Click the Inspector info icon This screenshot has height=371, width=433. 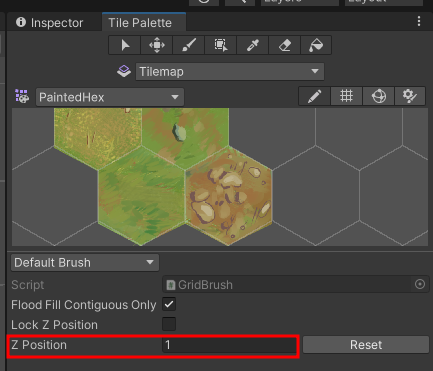pyautogui.click(x=21, y=22)
